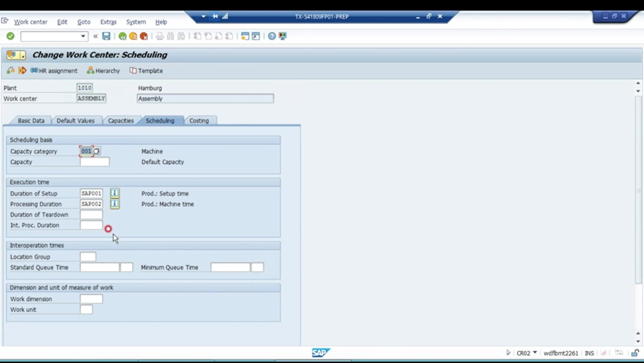644x363 pixels.
Task: Create new session with the window icon
Action: (x=245, y=36)
